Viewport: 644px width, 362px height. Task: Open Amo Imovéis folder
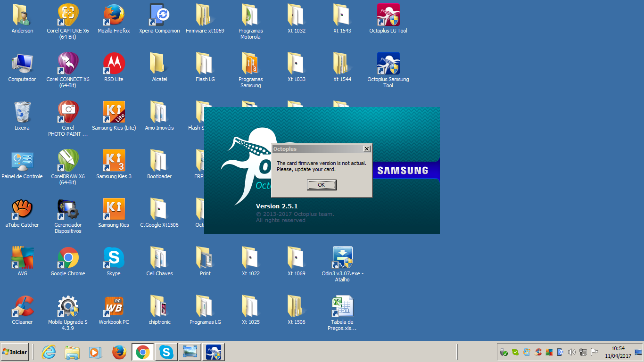tap(159, 116)
